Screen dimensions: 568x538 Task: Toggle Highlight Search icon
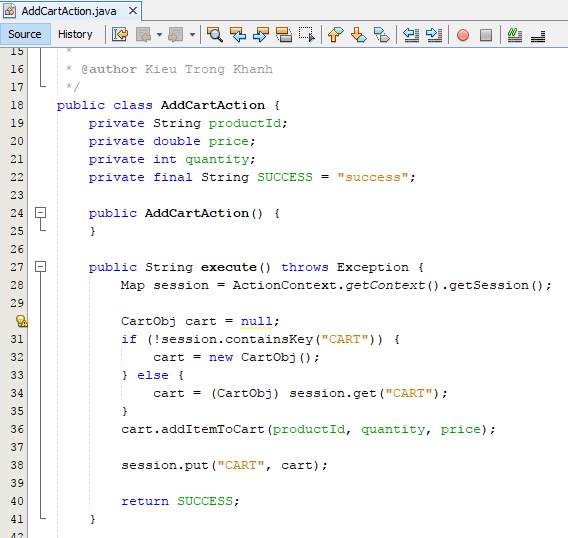pos(284,35)
